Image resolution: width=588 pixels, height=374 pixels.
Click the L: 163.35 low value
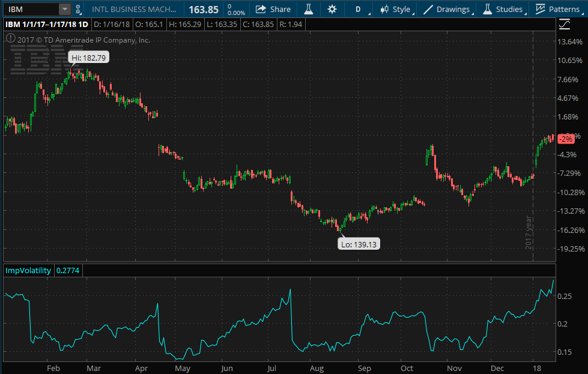coord(222,25)
